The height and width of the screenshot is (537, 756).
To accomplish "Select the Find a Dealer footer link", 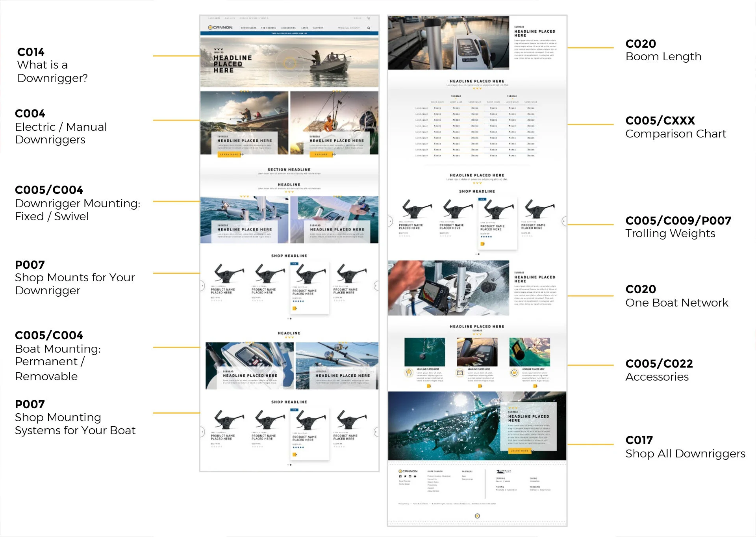I will point(405,484).
